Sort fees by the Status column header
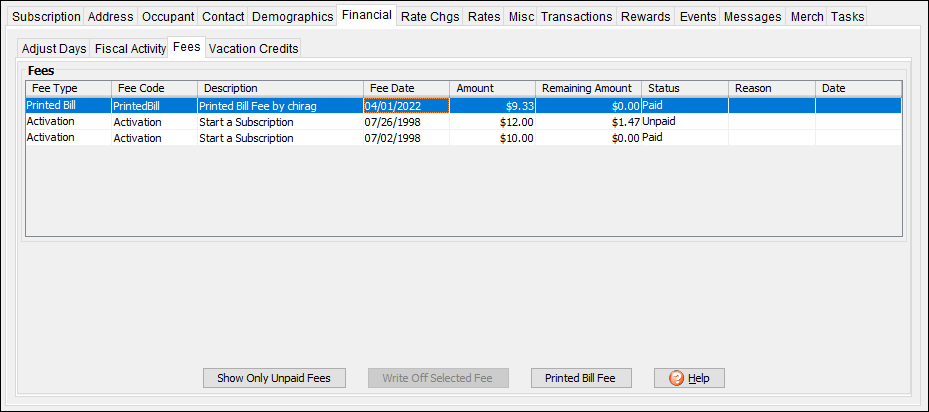This screenshot has height=412, width=929. click(x=684, y=88)
